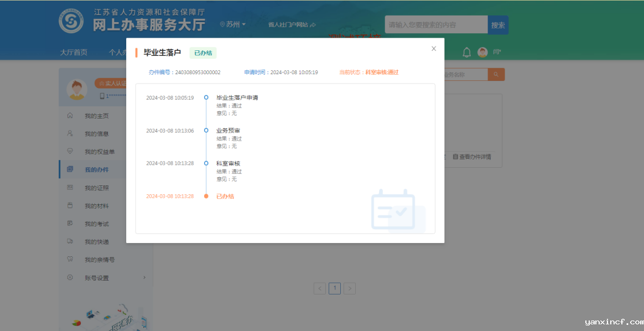The width and height of the screenshot is (644, 331).
Task: Expand the 账号设置 submenu arrow
Action: [x=144, y=277]
